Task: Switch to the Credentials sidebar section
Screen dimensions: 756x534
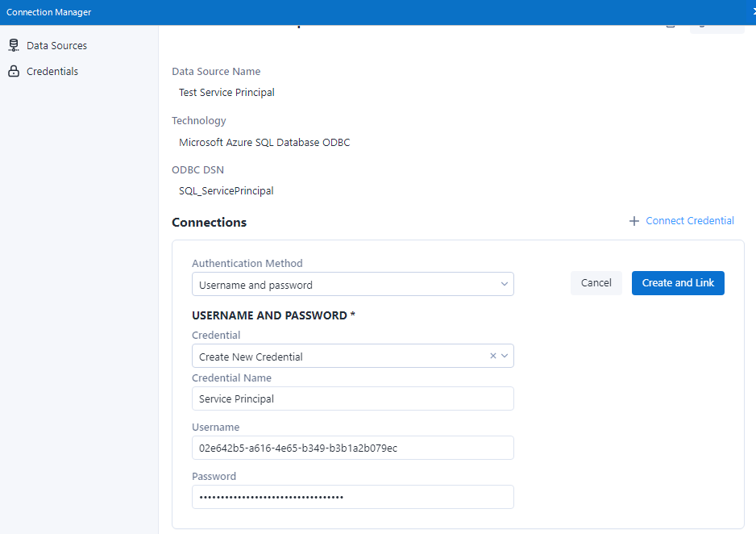Action: 52,72
